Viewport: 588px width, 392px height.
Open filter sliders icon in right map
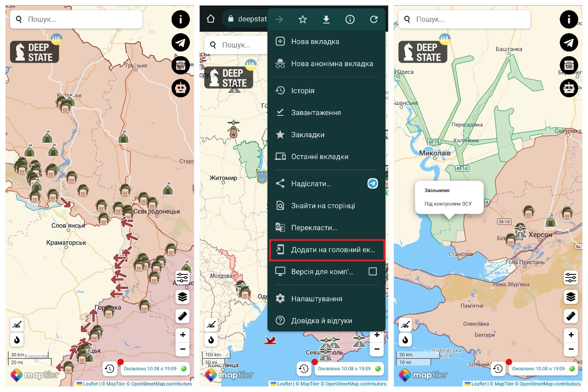pos(571,277)
